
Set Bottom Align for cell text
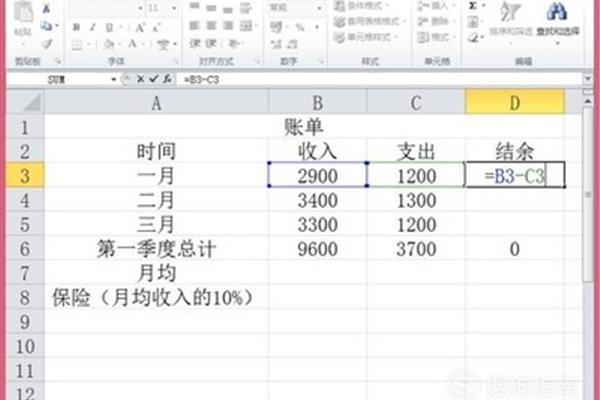[228, 9]
